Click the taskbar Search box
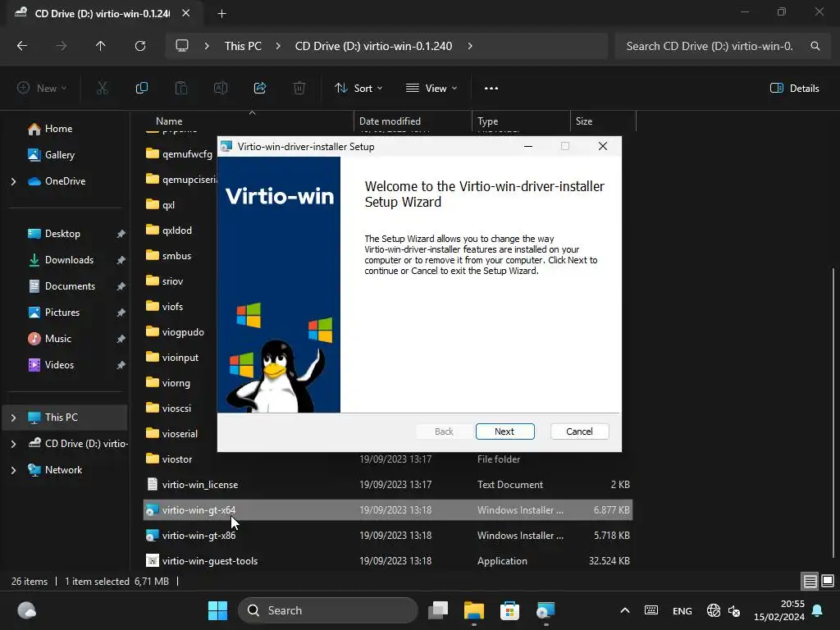Viewport: 840px width, 630px height. pyautogui.click(x=328, y=610)
